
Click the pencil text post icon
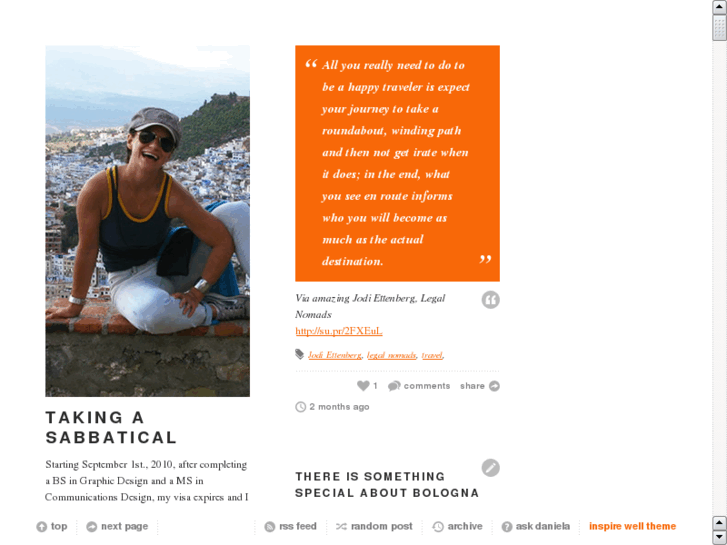(x=490, y=468)
